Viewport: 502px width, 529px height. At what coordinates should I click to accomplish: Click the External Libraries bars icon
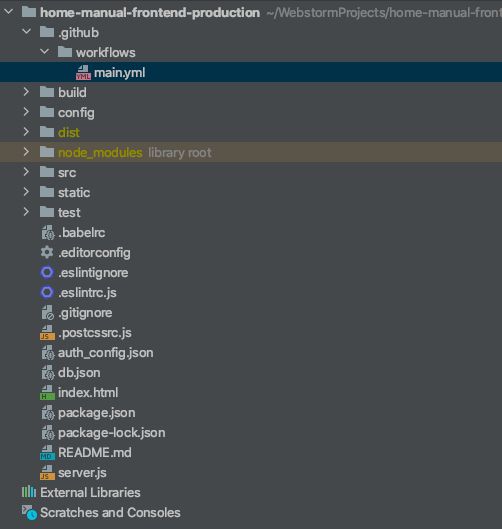(29, 492)
